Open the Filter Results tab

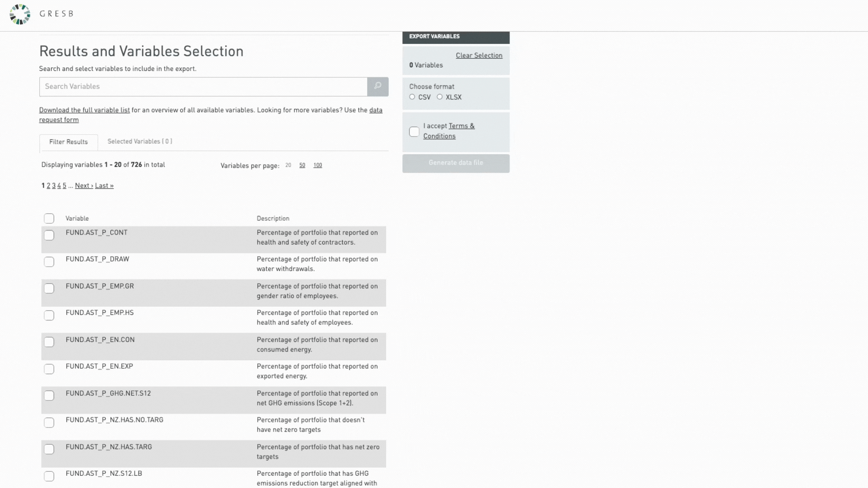pos(69,142)
